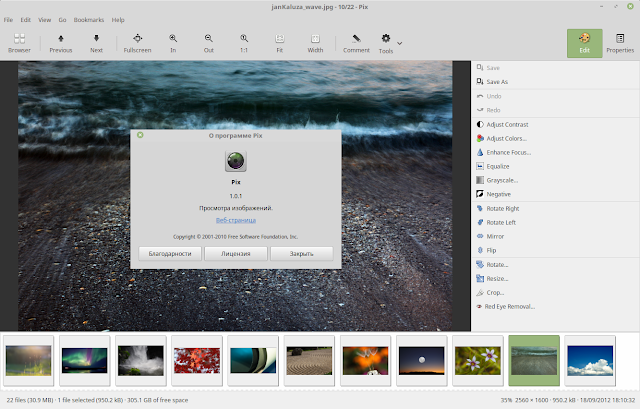Select the blue sky clouds thumbnail

click(x=590, y=360)
